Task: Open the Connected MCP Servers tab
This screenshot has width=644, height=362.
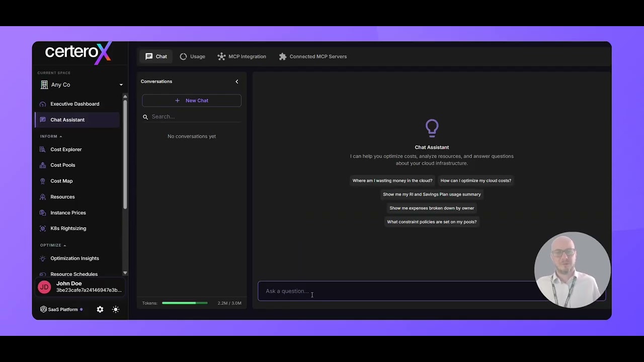Action: pos(313,56)
